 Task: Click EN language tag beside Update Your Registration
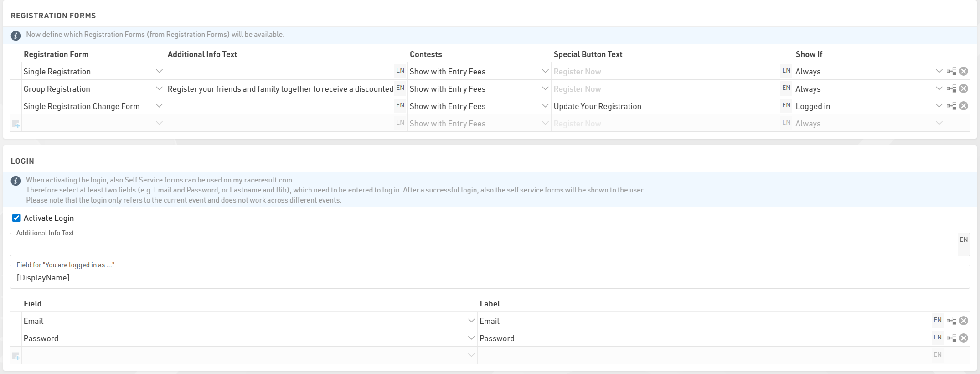[x=786, y=105]
